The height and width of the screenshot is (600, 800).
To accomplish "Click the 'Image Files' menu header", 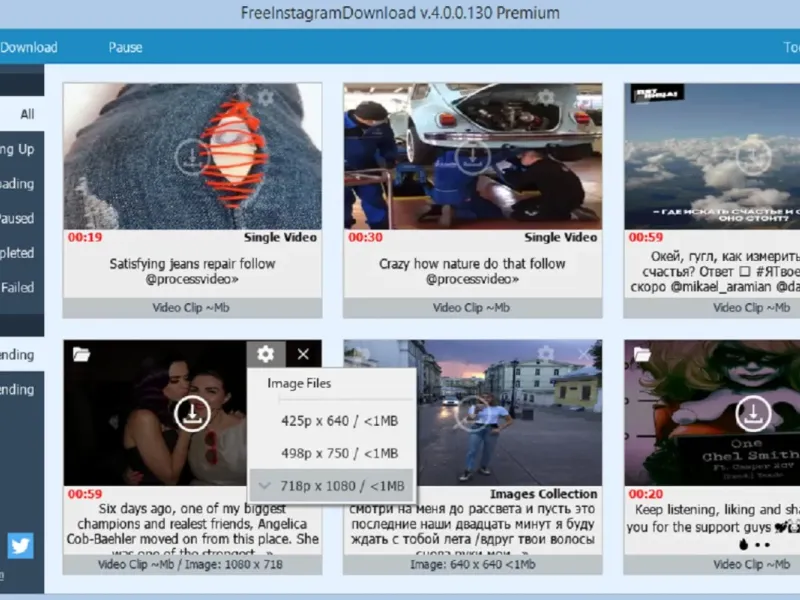I will pos(299,383).
